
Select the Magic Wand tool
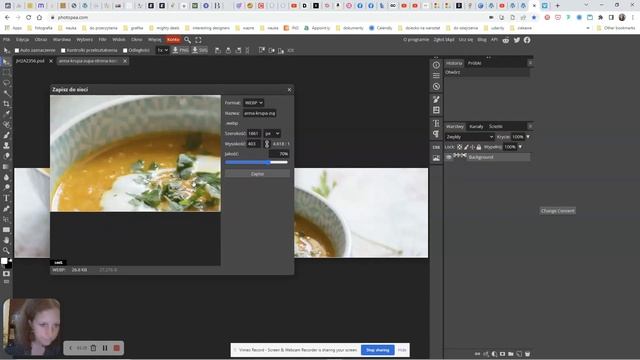point(6,93)
